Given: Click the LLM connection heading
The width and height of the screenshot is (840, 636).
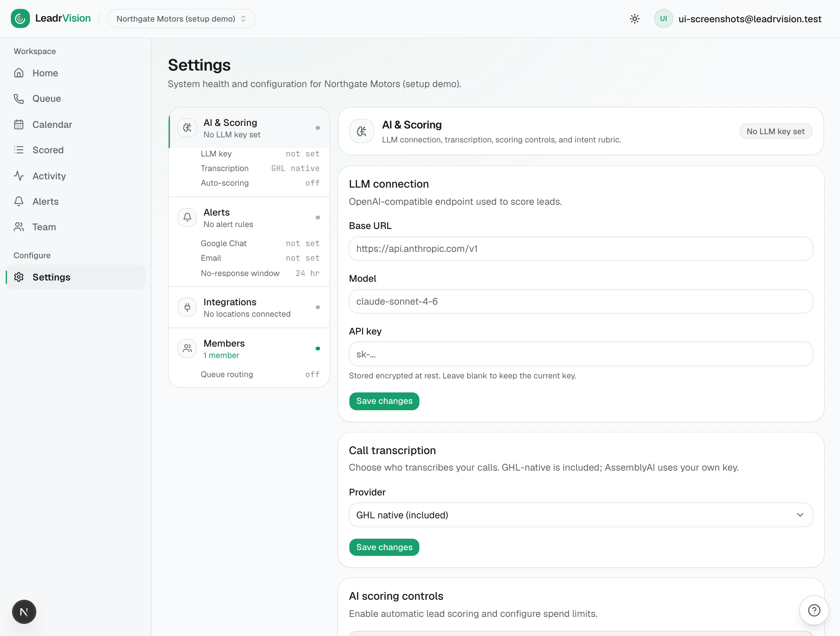Looking at the screenshot, I should pyautogui.click(x=389, y=184).
